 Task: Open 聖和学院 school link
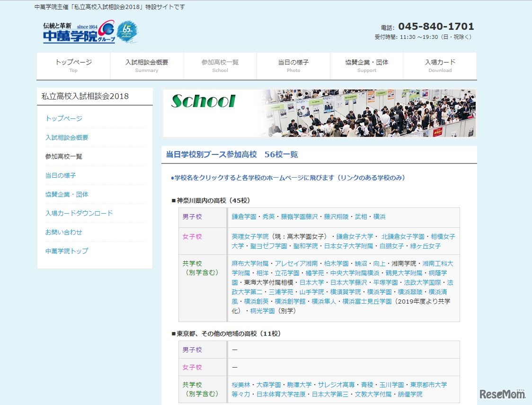pos(306,246)
